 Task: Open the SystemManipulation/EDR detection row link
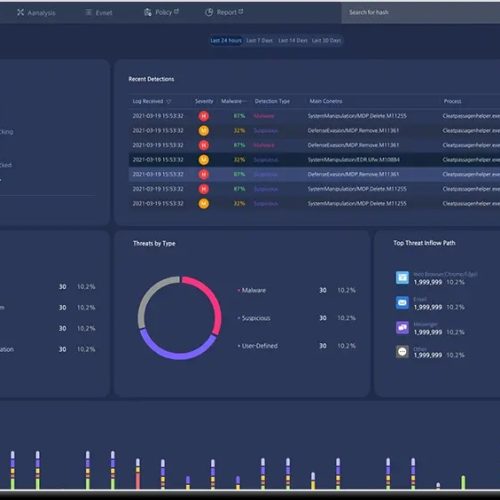coord(354,160)
